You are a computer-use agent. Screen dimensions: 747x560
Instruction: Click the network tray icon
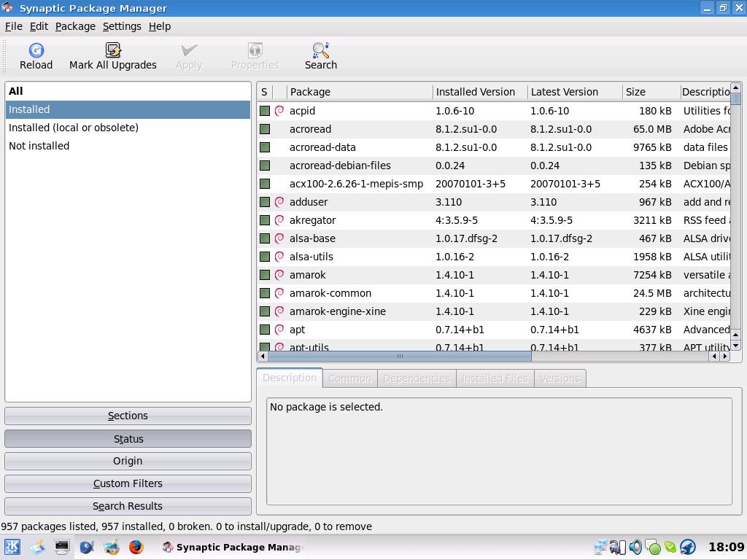tap(601, 547)
